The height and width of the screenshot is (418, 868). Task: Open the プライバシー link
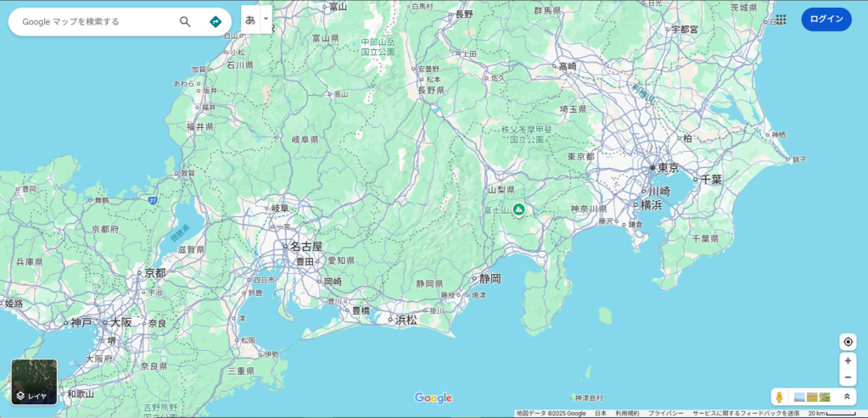[x=665, y=414]
